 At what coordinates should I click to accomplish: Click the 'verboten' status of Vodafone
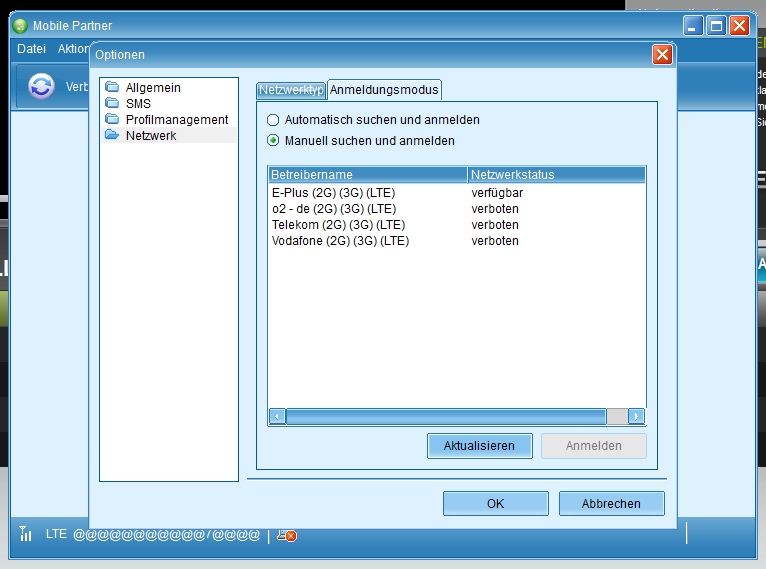tap(495, 241)
